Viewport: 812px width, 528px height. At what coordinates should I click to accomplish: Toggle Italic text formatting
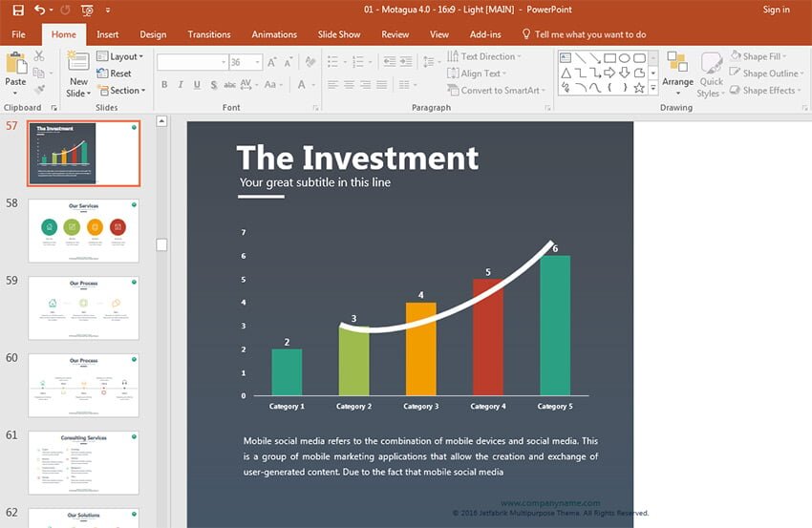180,84
